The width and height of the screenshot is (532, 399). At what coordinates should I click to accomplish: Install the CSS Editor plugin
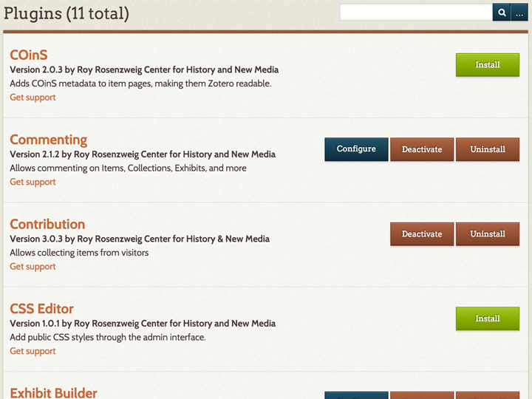(487, 318)
